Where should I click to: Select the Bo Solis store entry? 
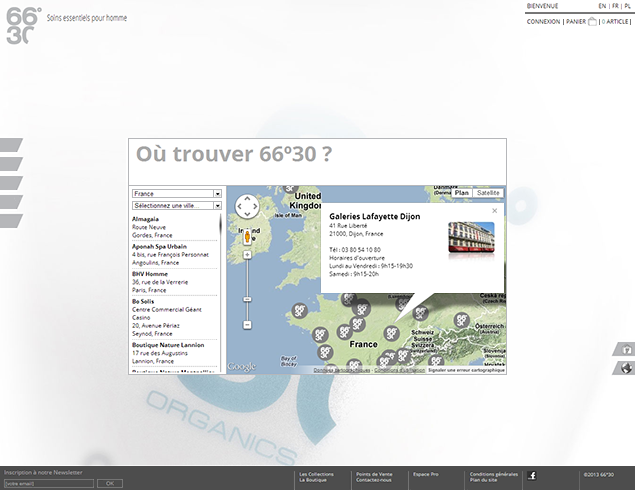[174, 317]
